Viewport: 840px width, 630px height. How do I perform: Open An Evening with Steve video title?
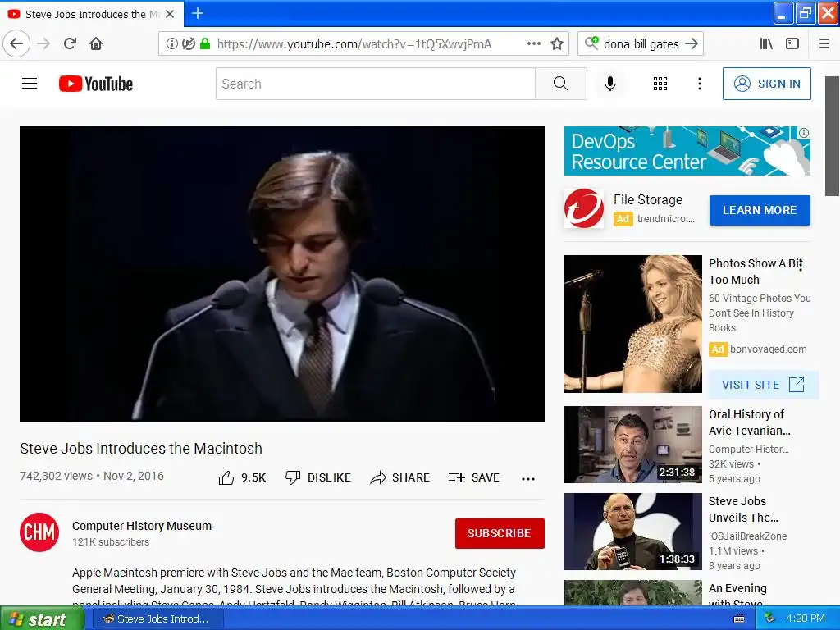(x=737, y=596)
